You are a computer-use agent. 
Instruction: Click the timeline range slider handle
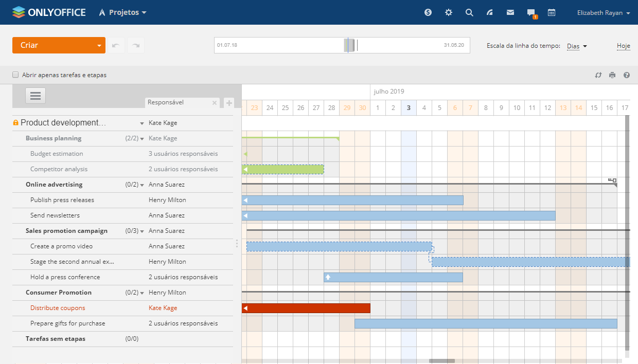tap(349, 45)
